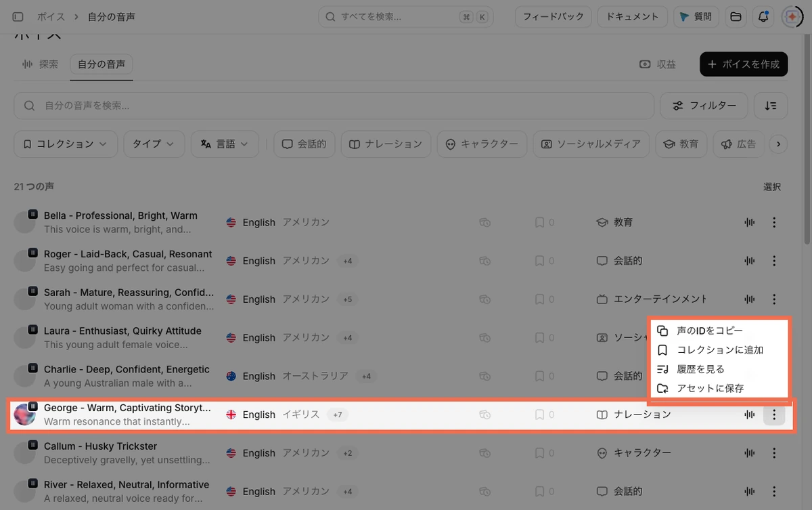Expand 言語 dropdown

(x=225, y=144)
